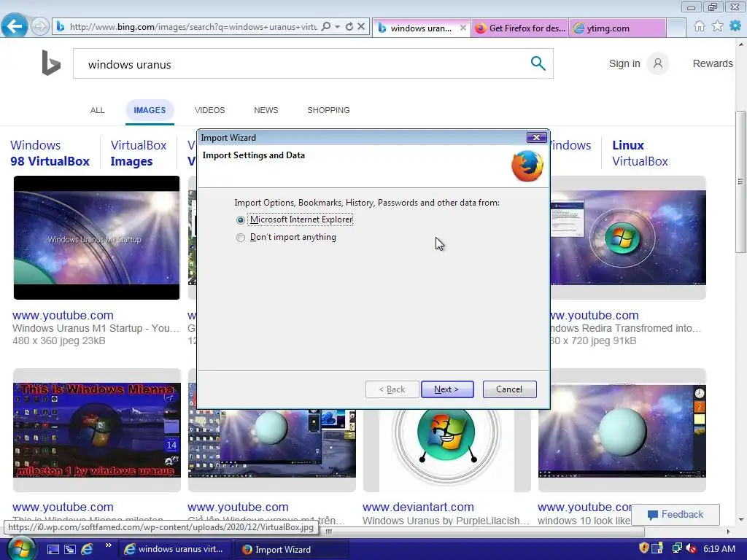747x560 pixels.
Task: Click www.deviantart.com result link
Action: [418, 507]
